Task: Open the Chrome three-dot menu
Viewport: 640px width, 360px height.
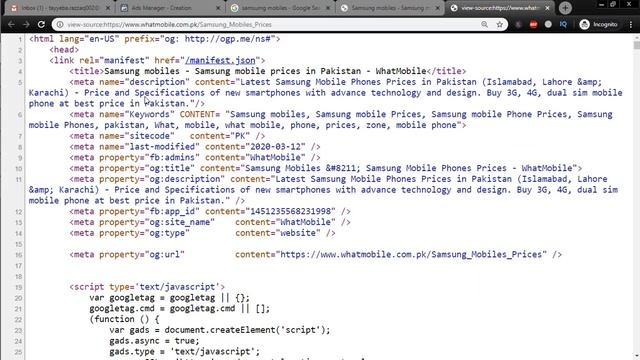Action: (x=631, y=24)
